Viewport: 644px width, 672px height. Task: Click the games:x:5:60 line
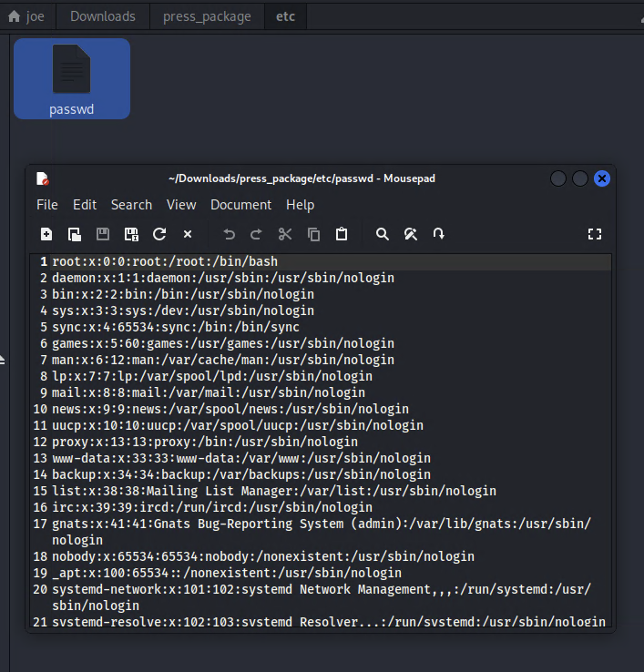(x=223, y=343)
